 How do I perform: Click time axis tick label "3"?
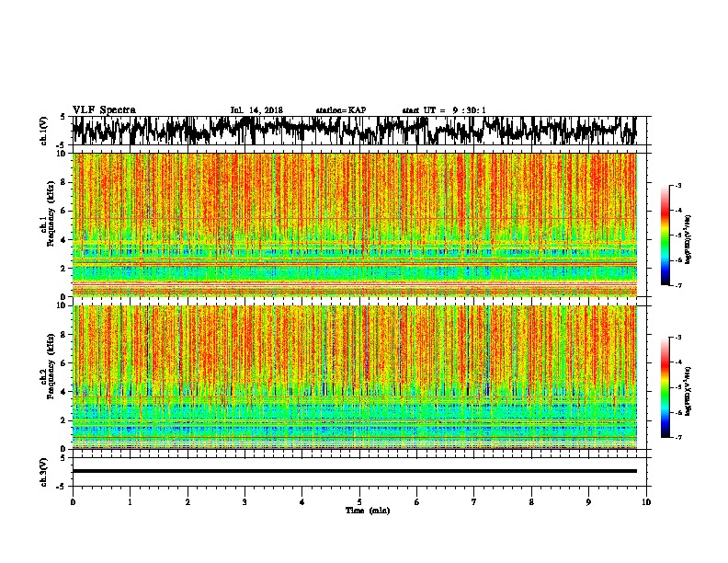coord(245,502)
